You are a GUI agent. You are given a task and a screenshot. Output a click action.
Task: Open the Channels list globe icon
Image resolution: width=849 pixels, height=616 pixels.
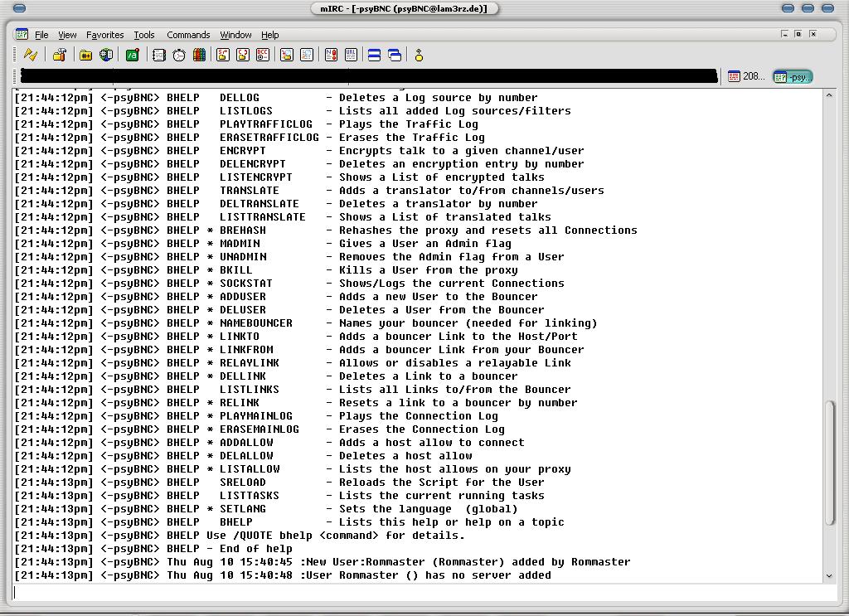pos(106,55)
